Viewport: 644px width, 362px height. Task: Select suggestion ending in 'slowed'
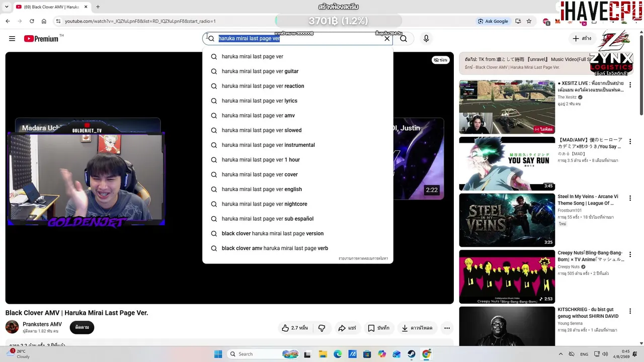click(298, 130)
